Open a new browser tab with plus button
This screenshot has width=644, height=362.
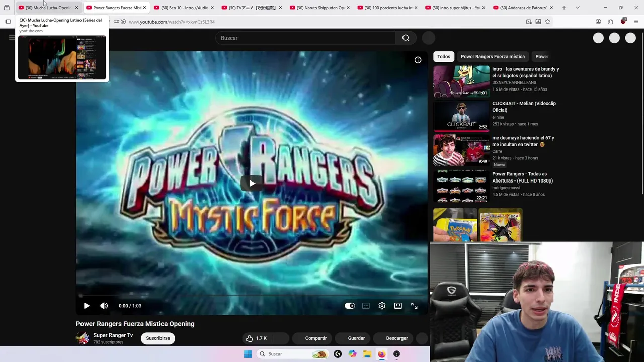564,8
